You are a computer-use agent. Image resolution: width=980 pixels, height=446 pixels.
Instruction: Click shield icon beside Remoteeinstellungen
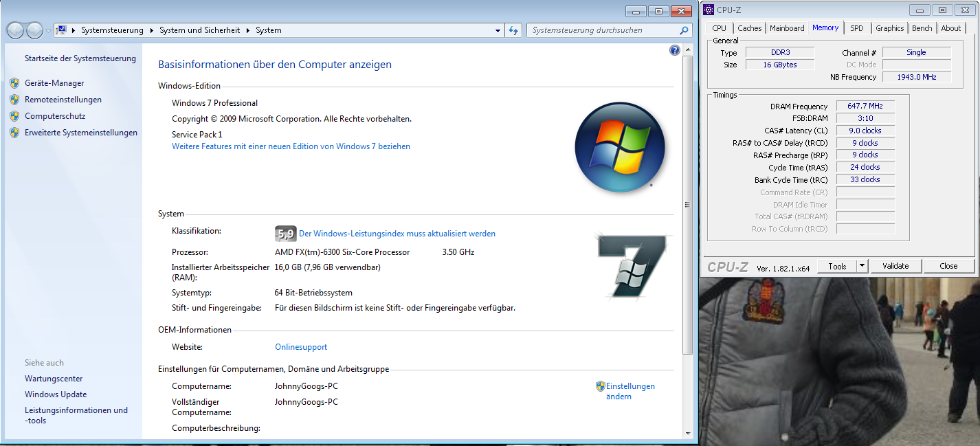tap(14, 100)
